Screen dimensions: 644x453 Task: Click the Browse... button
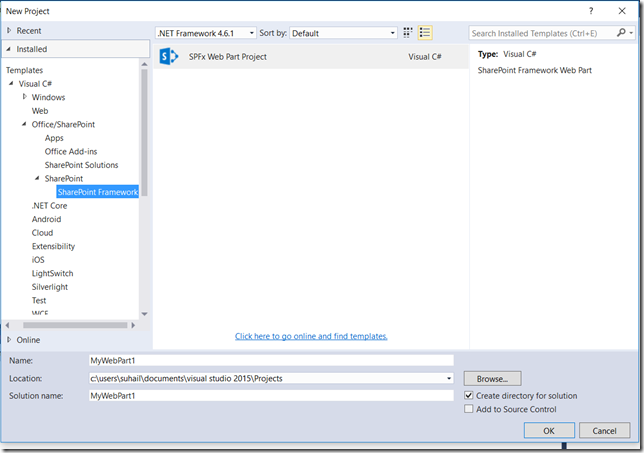[492, 378]
